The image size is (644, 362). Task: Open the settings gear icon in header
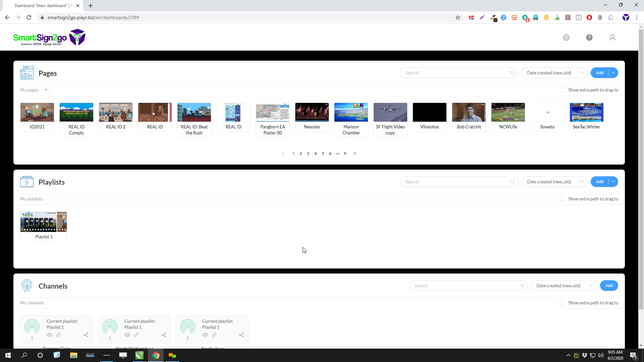[x=566, y=38]
